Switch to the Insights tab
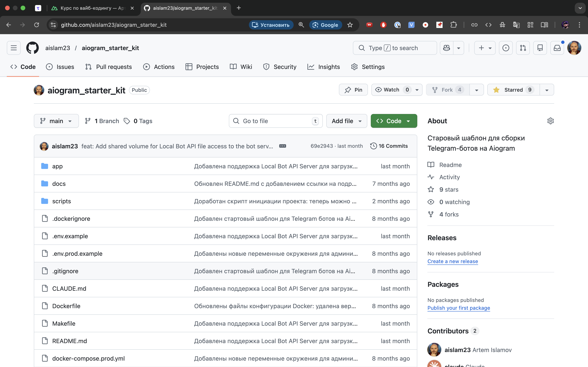Screen dimensions: 588x367 [x=324, y=67]
